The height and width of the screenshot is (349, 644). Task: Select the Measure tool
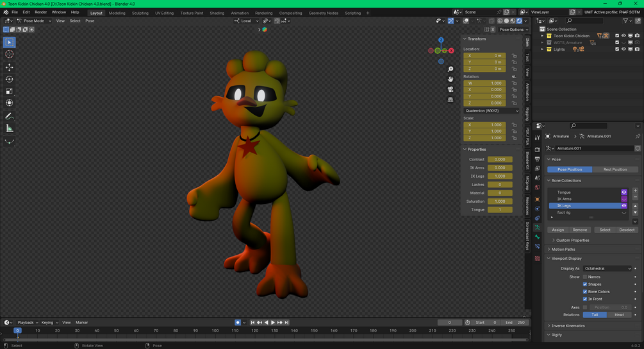click(x=9, y=129)
